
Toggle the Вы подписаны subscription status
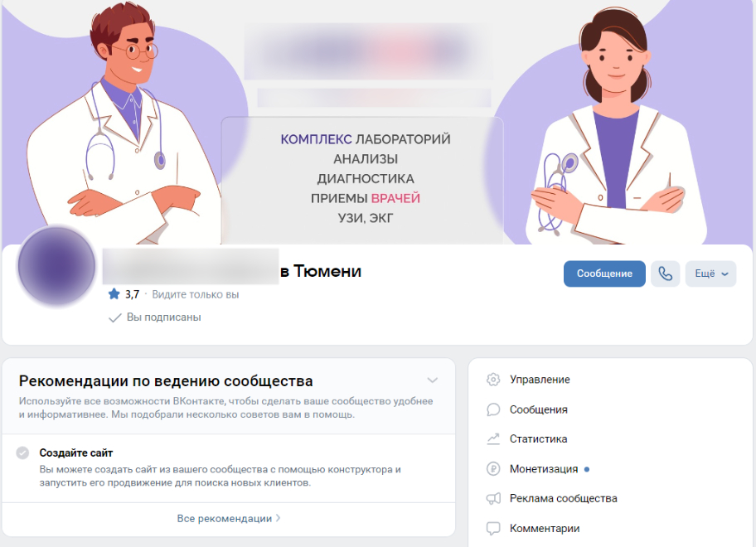[x=155, y=317]
